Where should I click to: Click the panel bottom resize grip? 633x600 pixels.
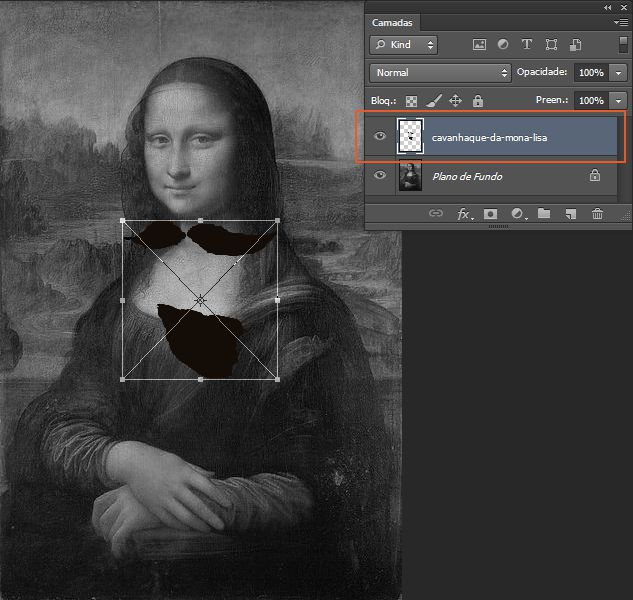[499, 227]
